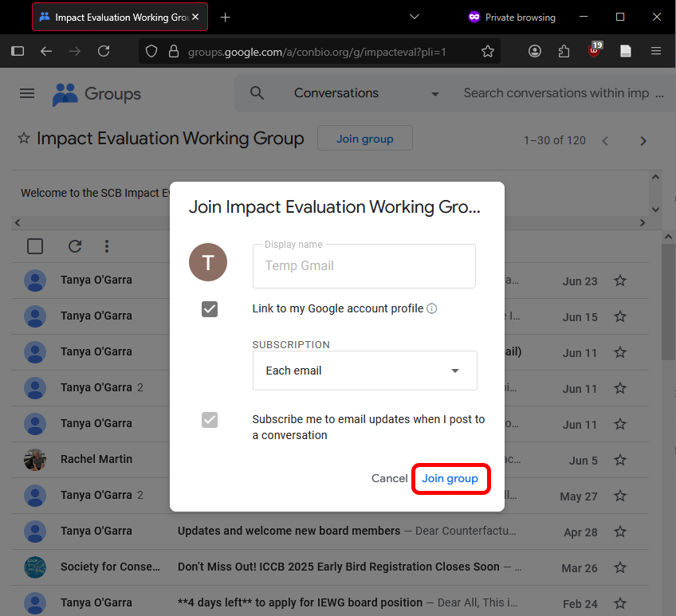Open the Google Groups main menu hamburger
This screenshot has height=616, width=676.
(27, 93)
